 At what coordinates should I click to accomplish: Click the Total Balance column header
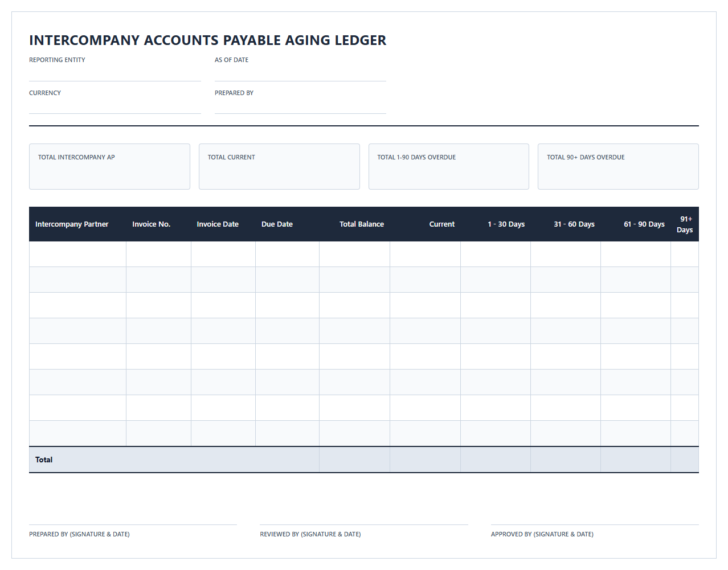point(355,224)
